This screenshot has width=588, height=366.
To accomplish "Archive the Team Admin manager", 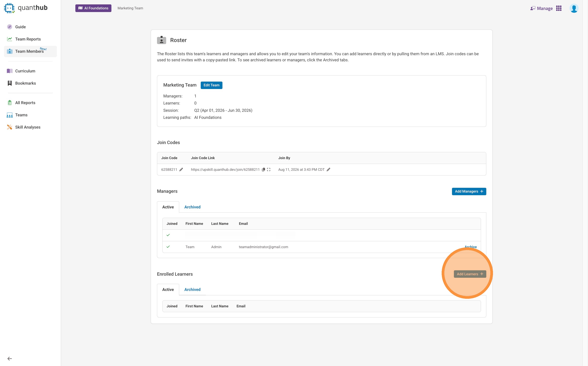I will pyautogui.click(x=470, y=247).
